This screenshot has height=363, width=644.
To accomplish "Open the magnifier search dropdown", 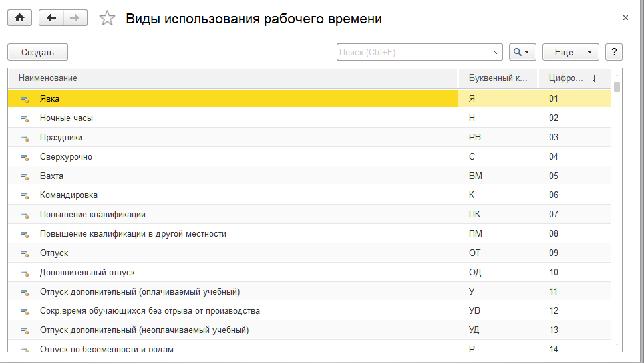I will pos(522,52).
